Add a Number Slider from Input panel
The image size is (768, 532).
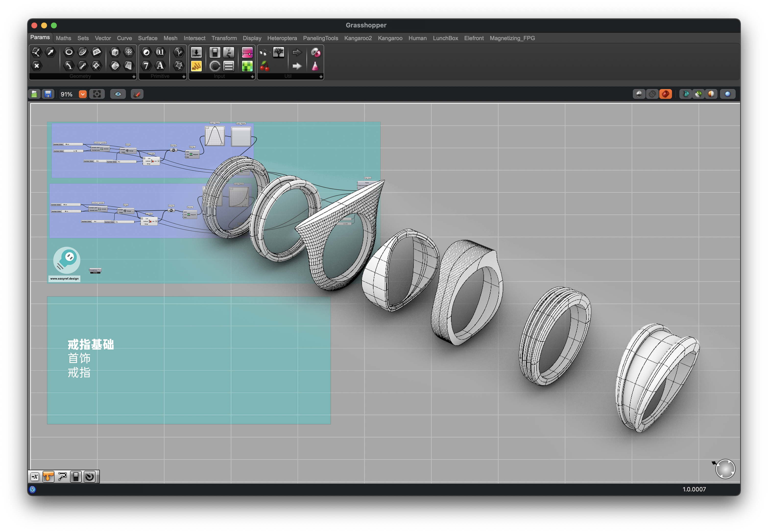pyautogui.click(x=196, y=52)
